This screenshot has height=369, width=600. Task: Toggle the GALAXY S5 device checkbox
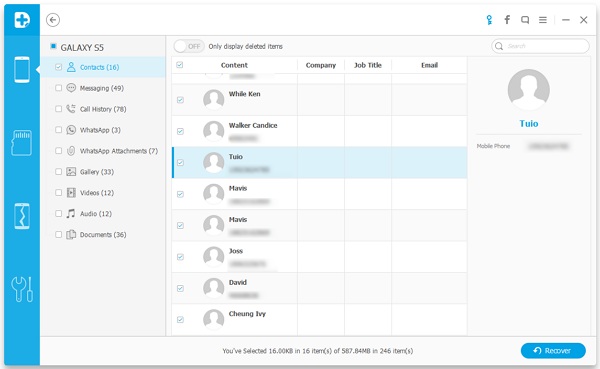pos(53,46)
